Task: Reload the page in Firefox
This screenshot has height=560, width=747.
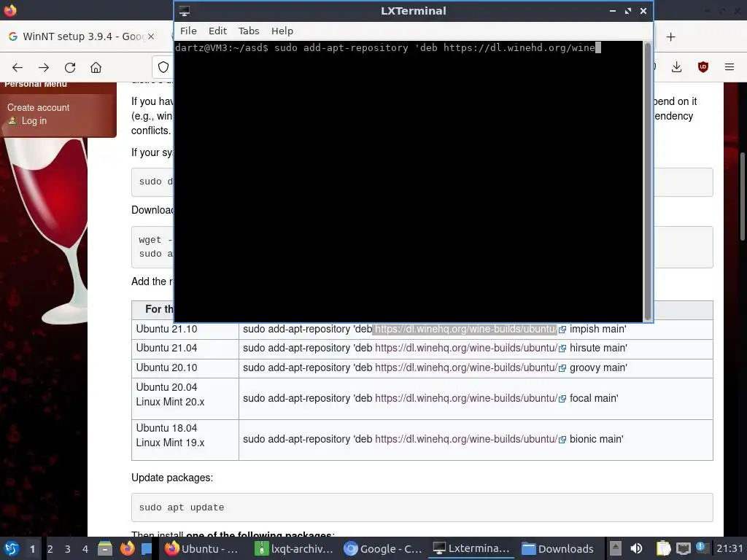Action: click(70, 68)
